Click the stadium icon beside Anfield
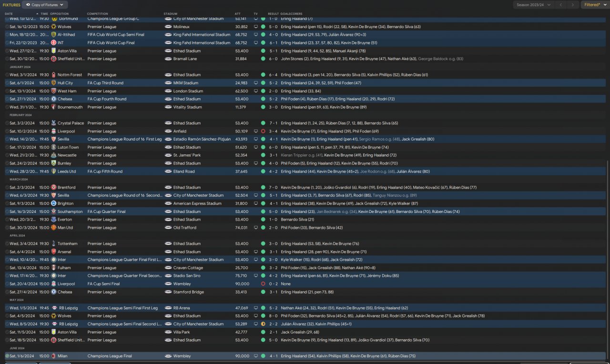 point(168,131)
